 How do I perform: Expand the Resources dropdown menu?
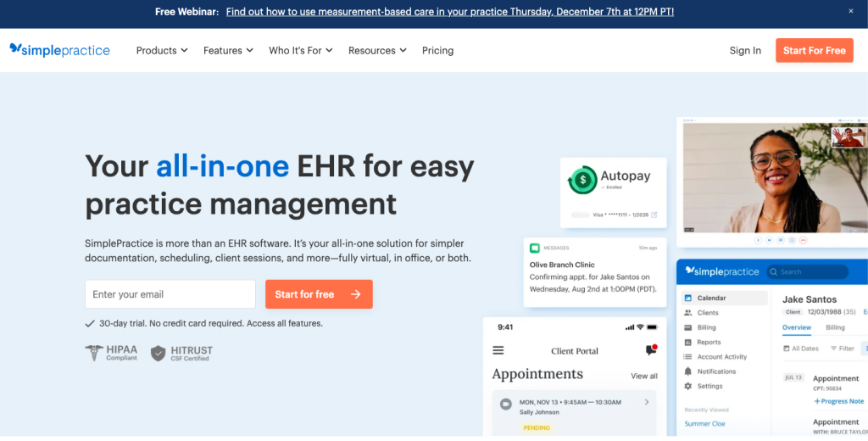[x=377, y=50]
